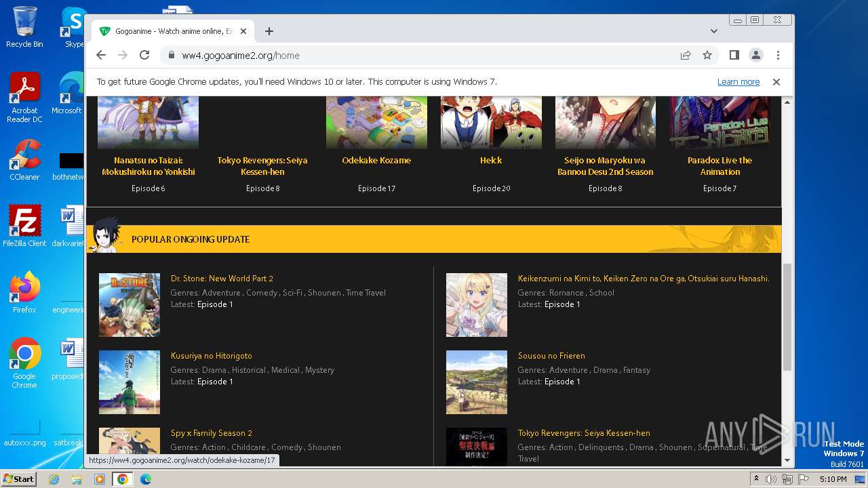
Task: Open Helck title link
Action: tap(491, 161)
